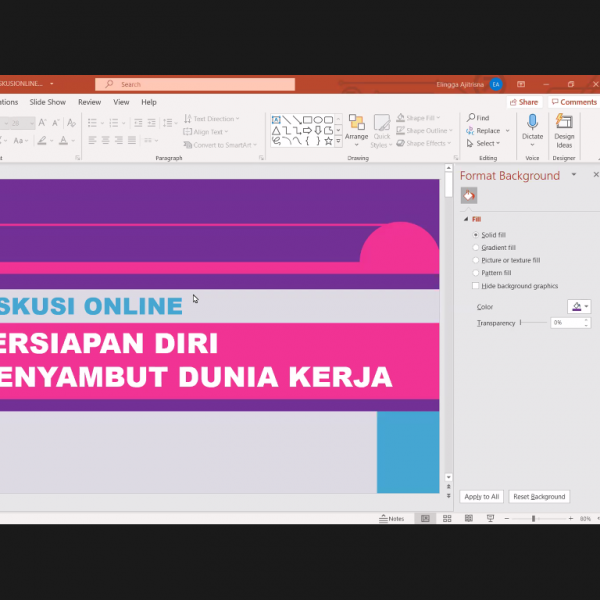The width and height of the screenshot is (600, 600).
Task: Click the slide scrollbar down arrow
Action: click(x=448, y=477)
